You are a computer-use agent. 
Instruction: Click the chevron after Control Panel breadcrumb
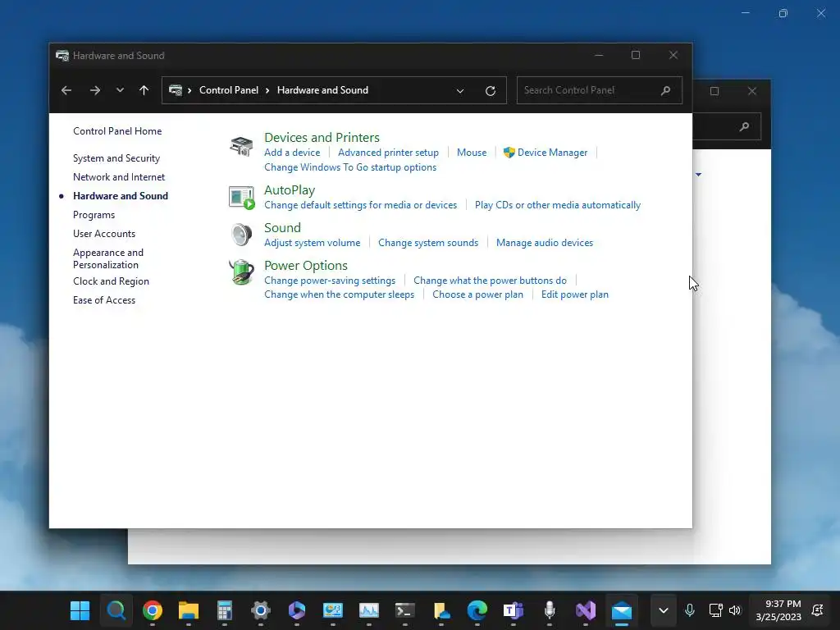click(x=267, y=90)
